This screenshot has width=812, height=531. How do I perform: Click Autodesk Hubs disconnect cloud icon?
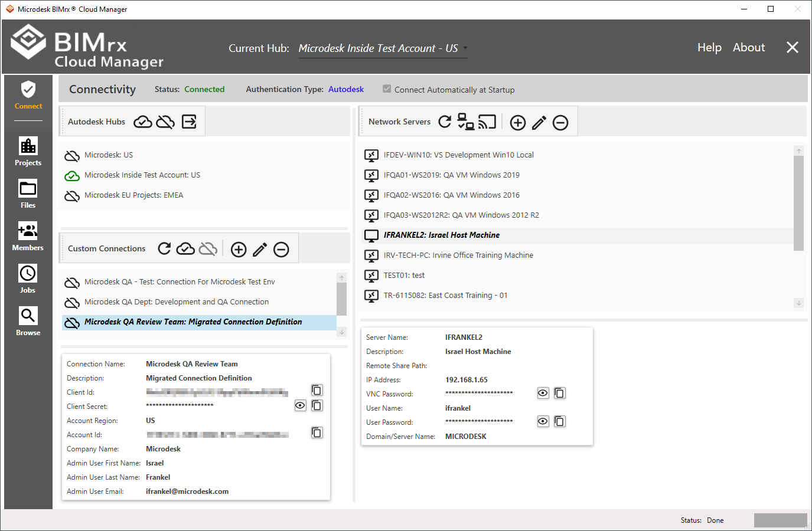click(165, 122)
